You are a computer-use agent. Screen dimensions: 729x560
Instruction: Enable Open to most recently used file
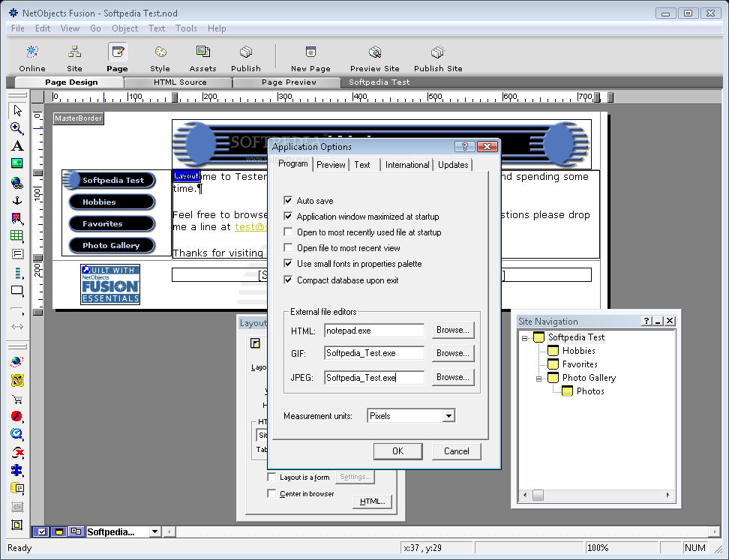288,232
